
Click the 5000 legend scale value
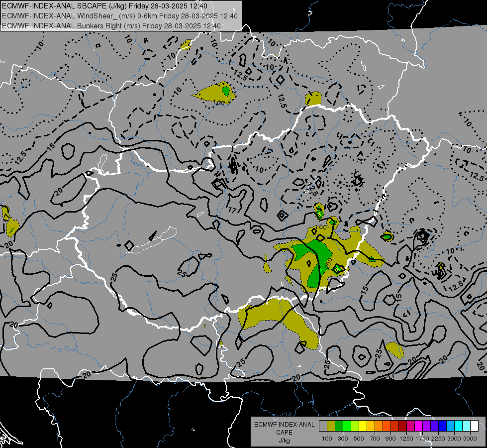470,439
